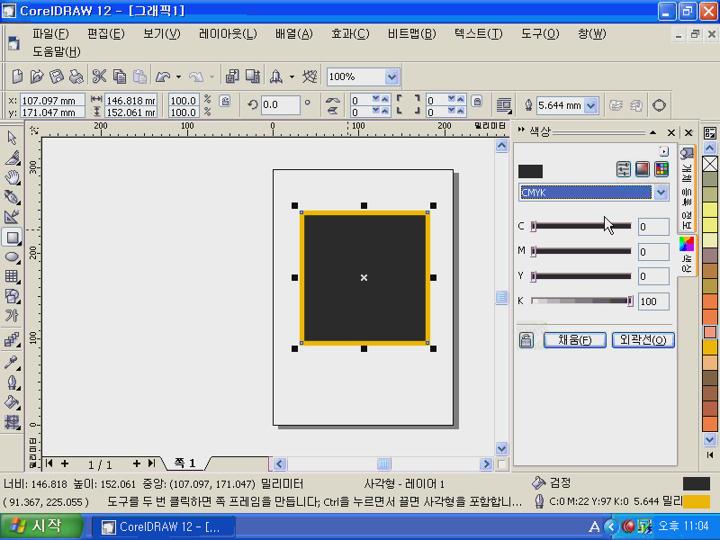This screenshot has height=540, width=720.
Task: Select the Rectangle tool
Action: click(x=12, y=237)
